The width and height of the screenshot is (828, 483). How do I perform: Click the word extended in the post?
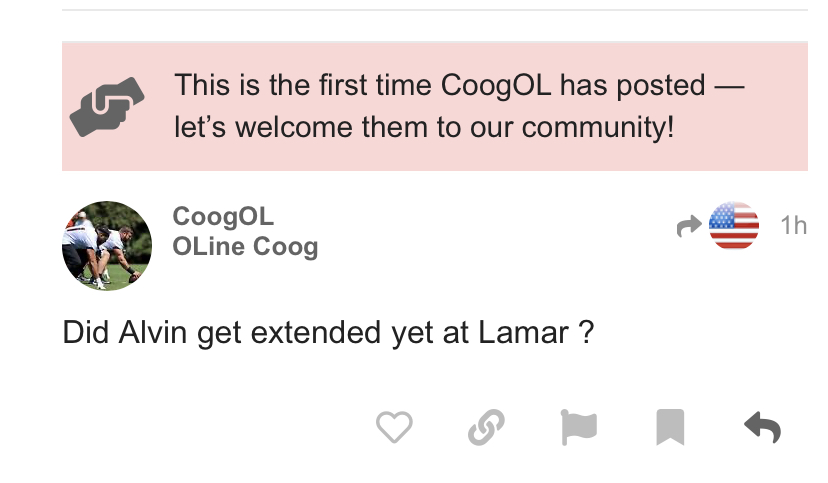315,333
